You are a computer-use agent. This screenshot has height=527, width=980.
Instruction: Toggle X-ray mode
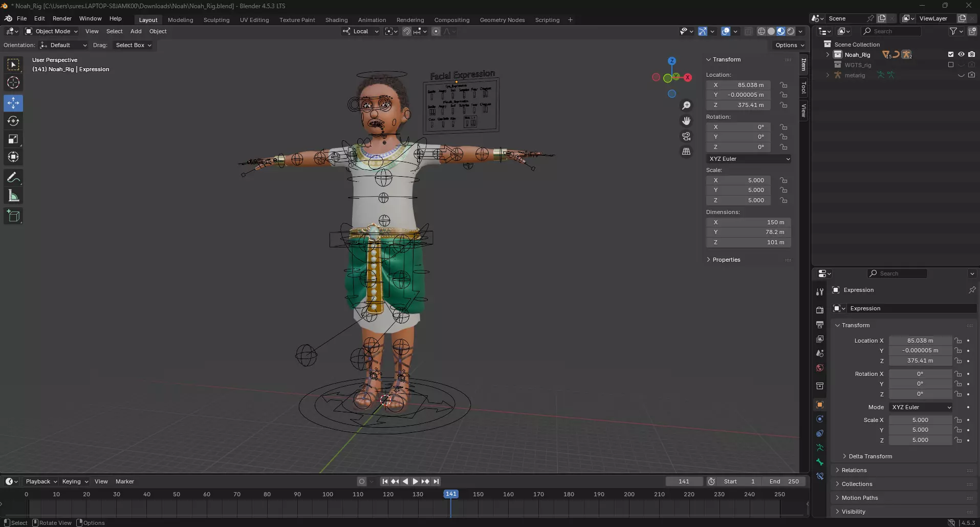click(x=748, y=31)
